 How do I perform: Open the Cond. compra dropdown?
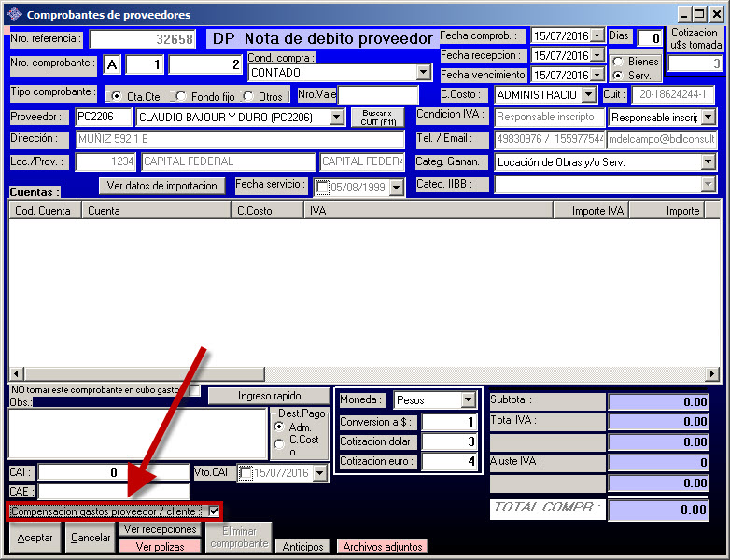pos(423,72)
